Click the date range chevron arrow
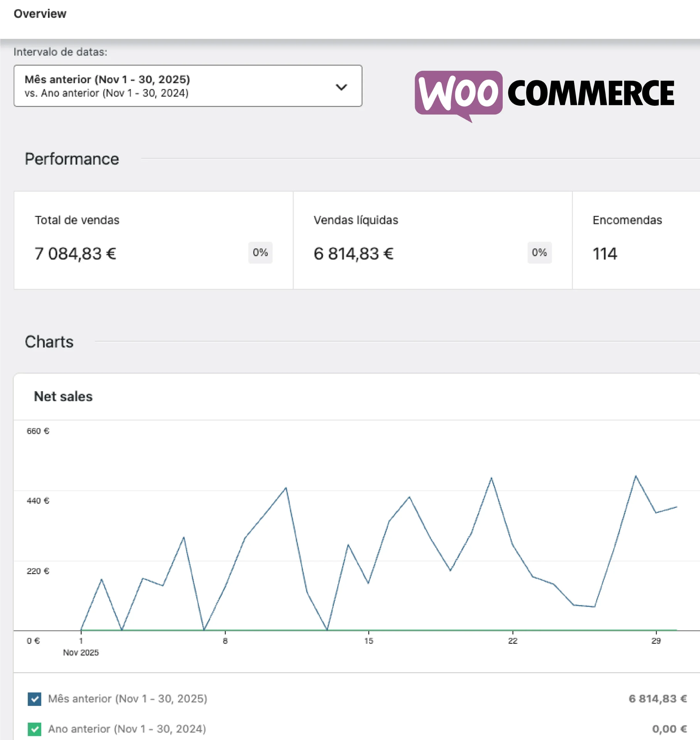Screen dimensions: 700x740 (x=341, y=87)
